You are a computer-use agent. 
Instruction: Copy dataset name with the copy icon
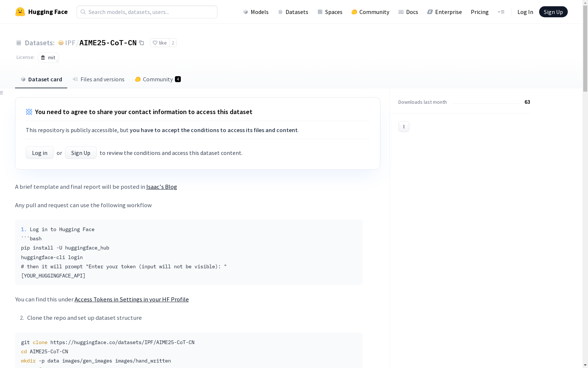click(141, 43)
